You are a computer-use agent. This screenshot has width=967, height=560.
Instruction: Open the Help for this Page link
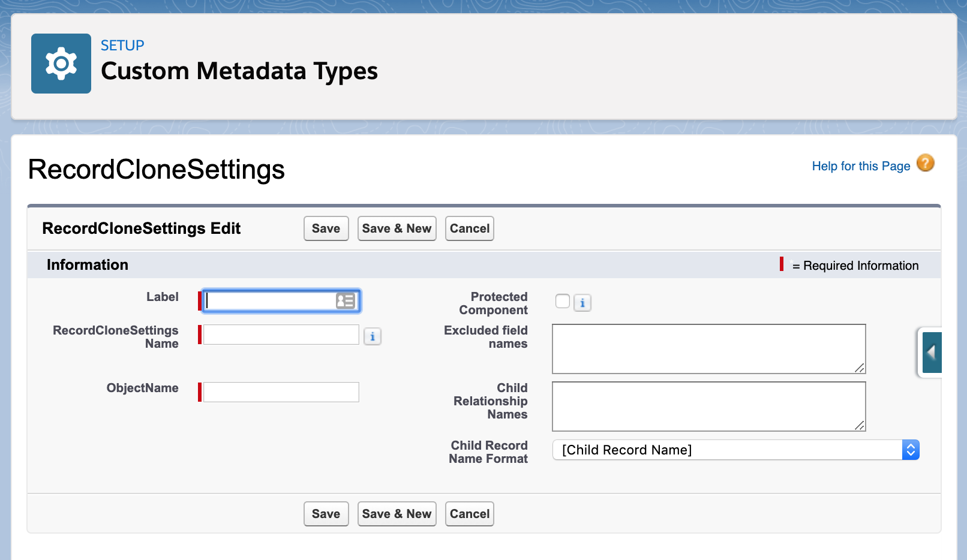click(861, 166)
